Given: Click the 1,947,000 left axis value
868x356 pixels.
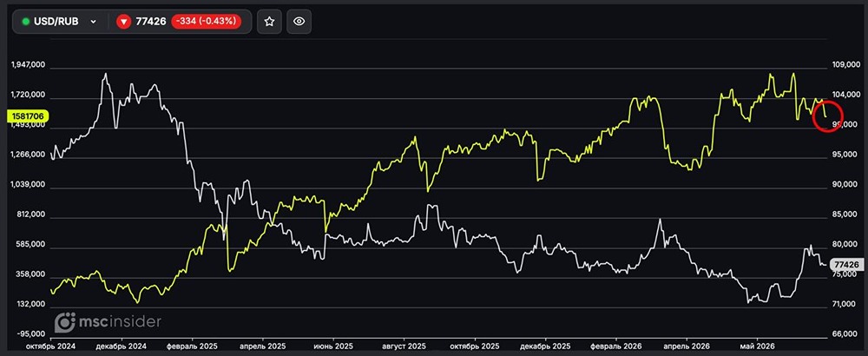Looking at the screenshot, I should pos(28,65).
